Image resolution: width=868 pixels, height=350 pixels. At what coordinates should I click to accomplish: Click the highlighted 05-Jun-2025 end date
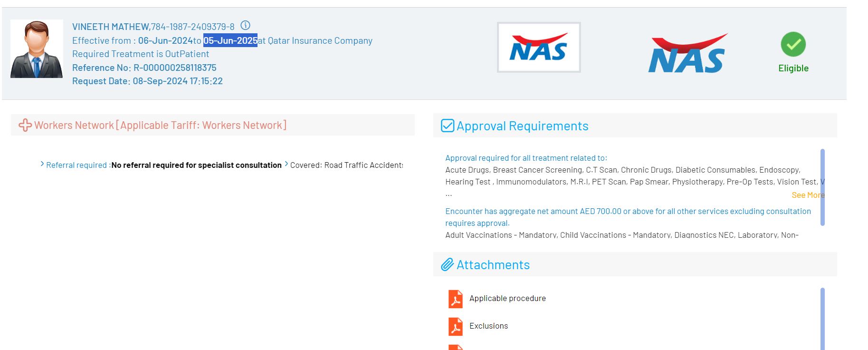pos(230,40)
